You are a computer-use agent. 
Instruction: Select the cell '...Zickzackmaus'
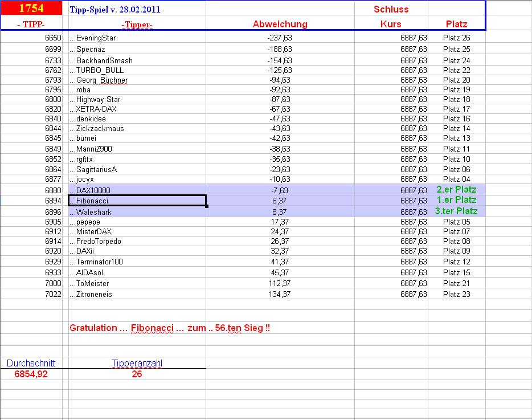click(x=137, y=128)
